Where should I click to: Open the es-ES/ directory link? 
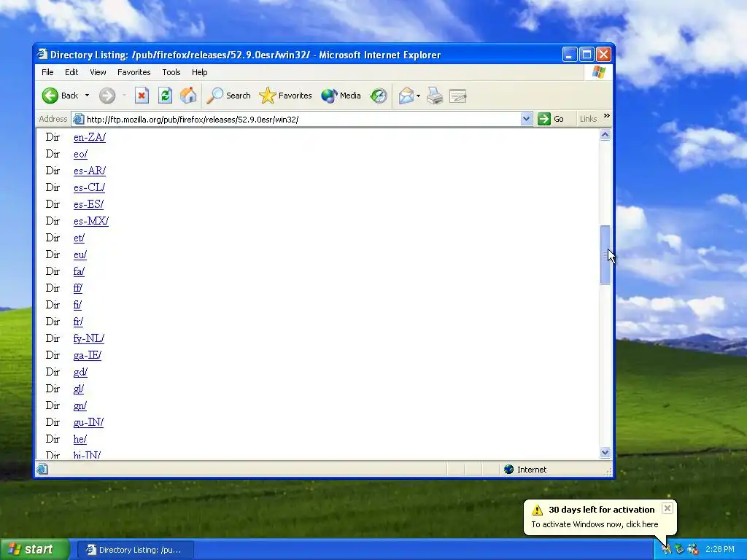pyautogui.click(x=88, y=204)
